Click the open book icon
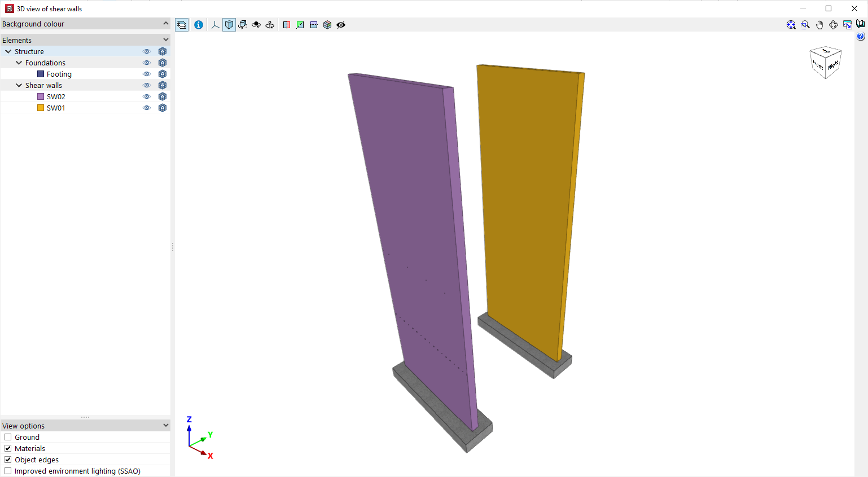The height and width of the screenshot is (477, 868). [861, 24]
